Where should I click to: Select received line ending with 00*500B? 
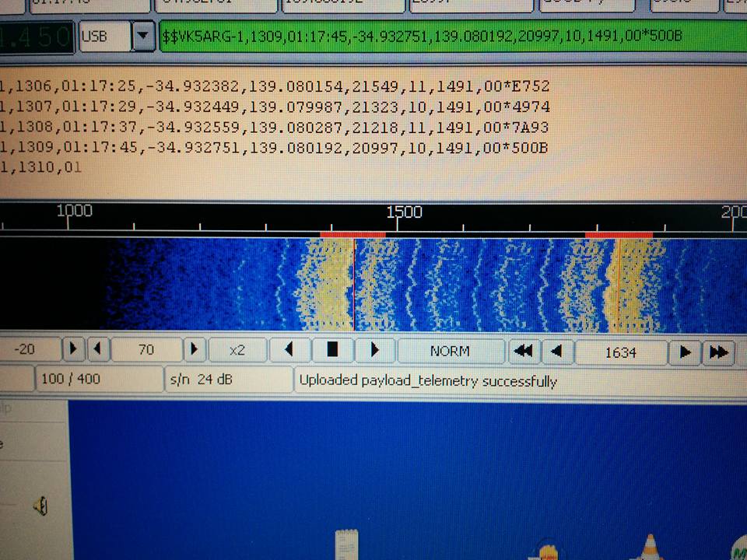coord(275,148)
